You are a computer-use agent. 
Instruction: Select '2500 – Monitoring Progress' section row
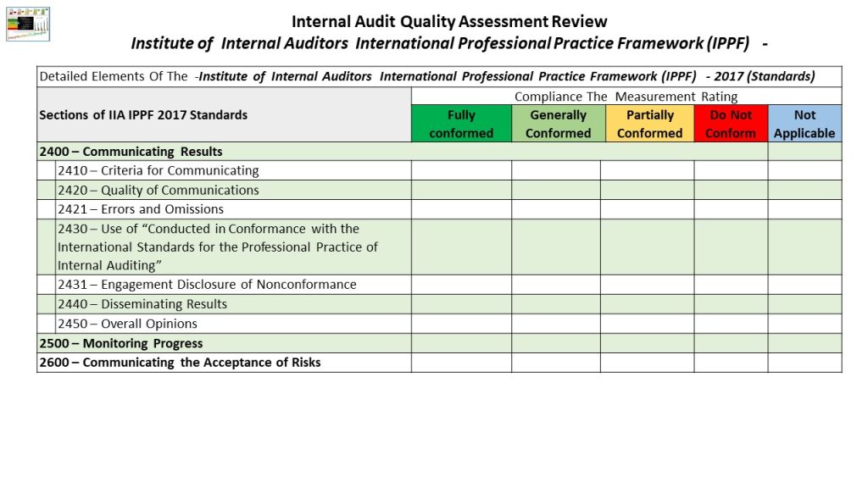[439, 343]
